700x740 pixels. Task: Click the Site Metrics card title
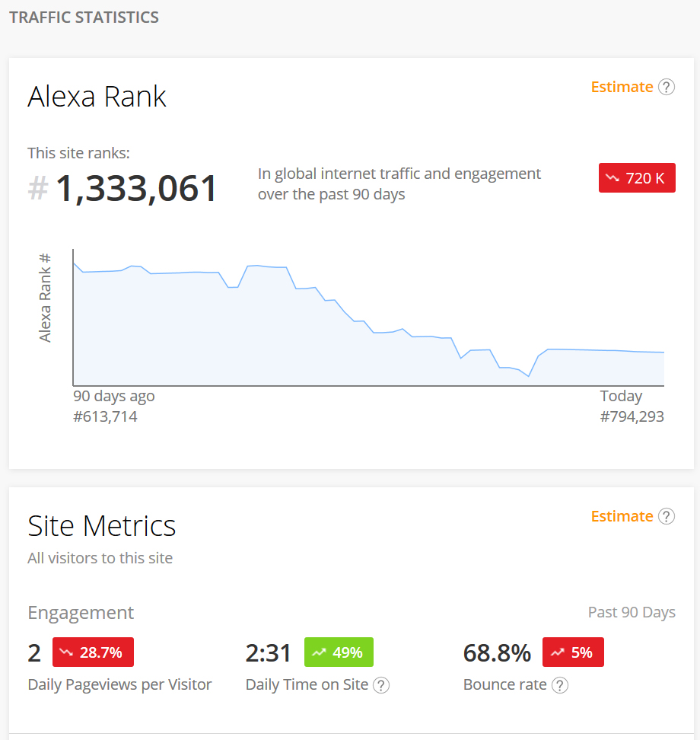[101, 526]
